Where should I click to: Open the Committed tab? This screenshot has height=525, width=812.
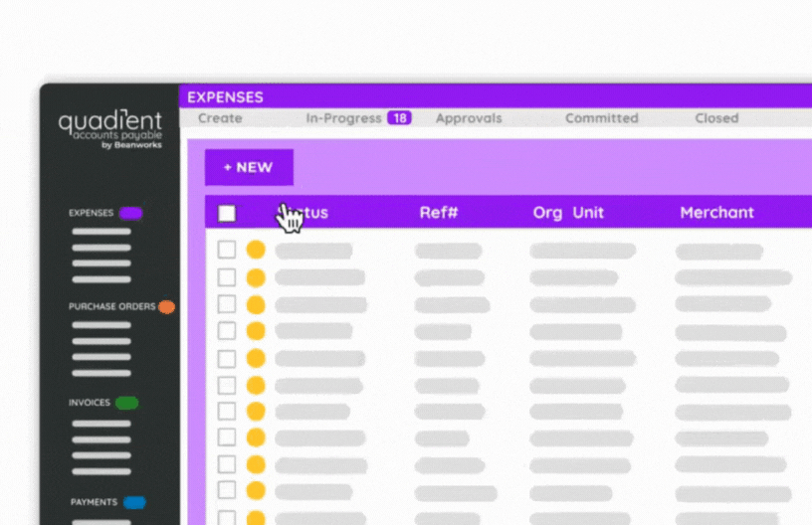click(x=601, y=118)
